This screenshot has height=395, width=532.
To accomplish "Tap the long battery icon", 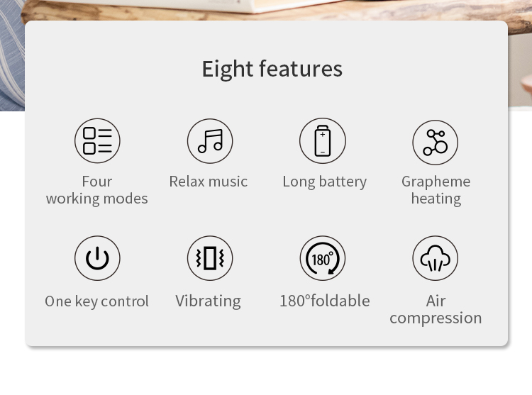I will [x=322, y=140].
